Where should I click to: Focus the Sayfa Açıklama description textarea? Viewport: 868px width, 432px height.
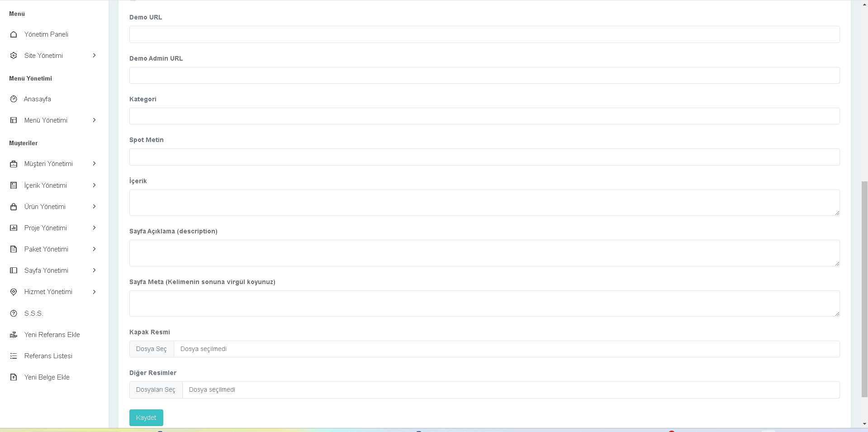(x=484, y=253)
